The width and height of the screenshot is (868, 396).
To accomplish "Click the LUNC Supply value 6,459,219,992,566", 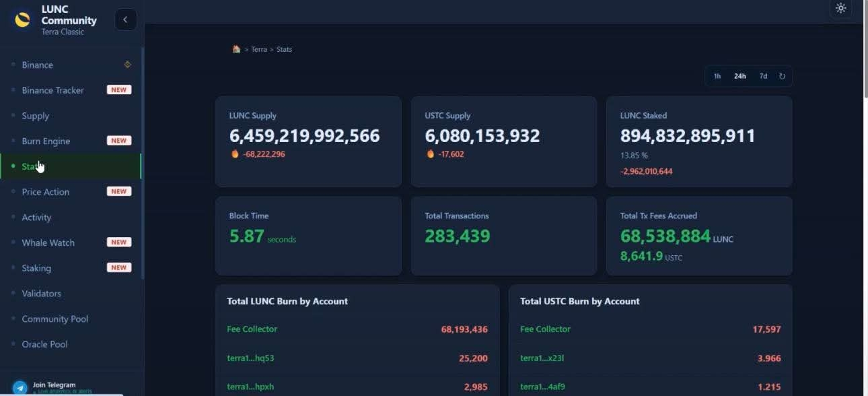I will point(304,136).
